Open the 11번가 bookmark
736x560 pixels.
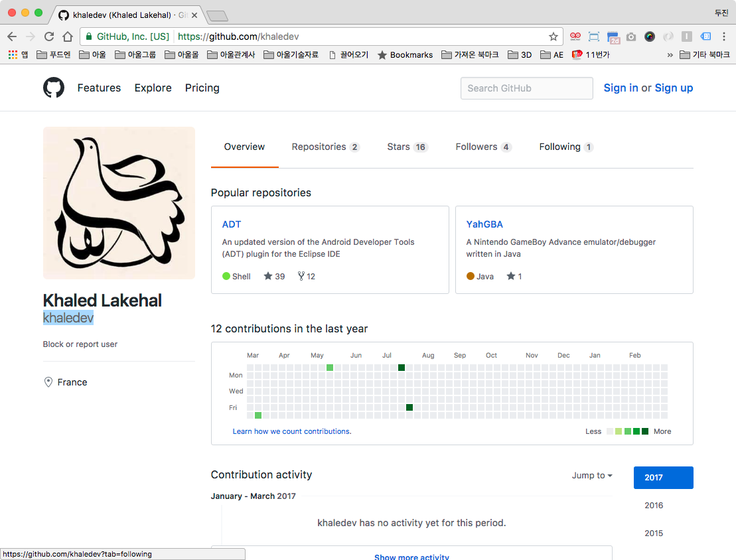click(x=591, y=55)
